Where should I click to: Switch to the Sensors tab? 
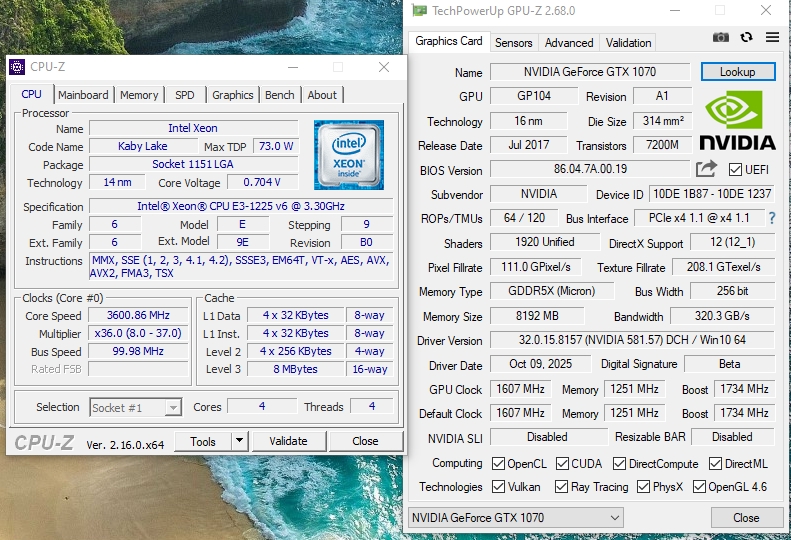(x=513, y=43)
